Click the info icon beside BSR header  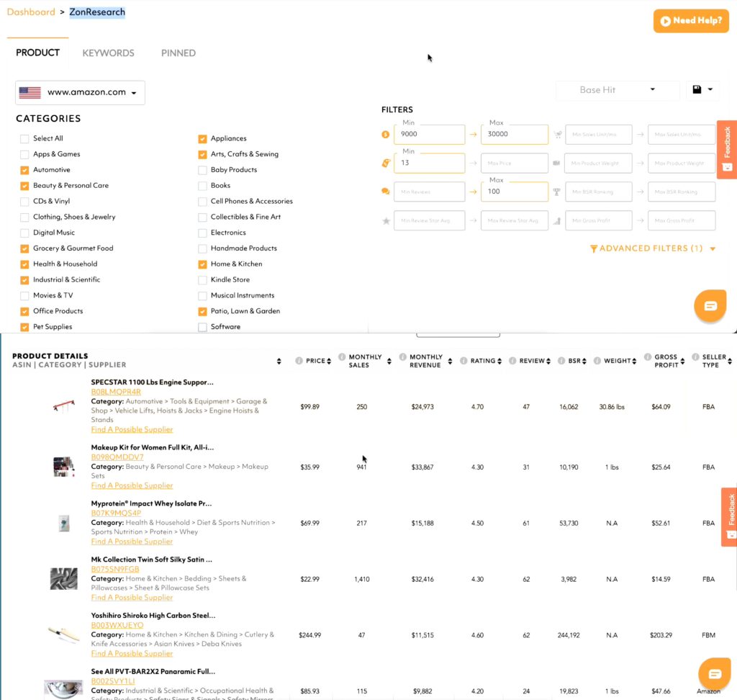pos(561,361)
